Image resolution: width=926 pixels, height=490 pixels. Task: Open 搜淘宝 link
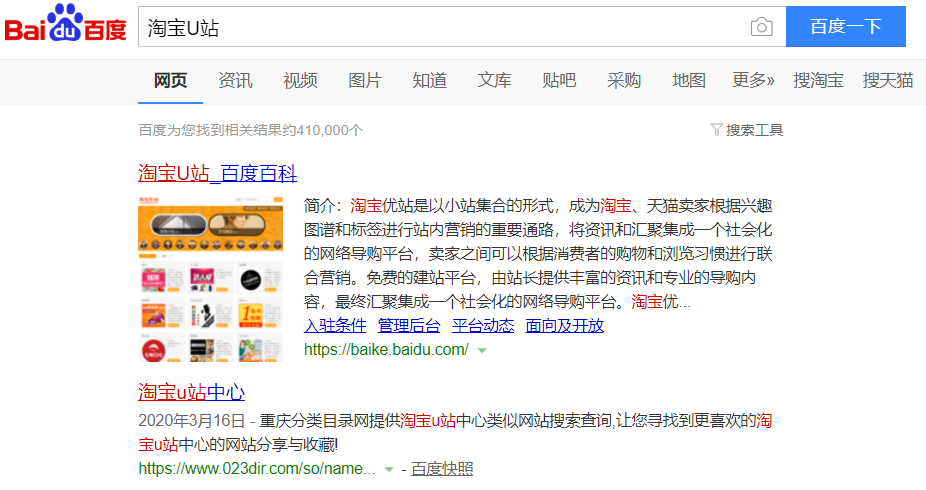click(x=818, y=80)
